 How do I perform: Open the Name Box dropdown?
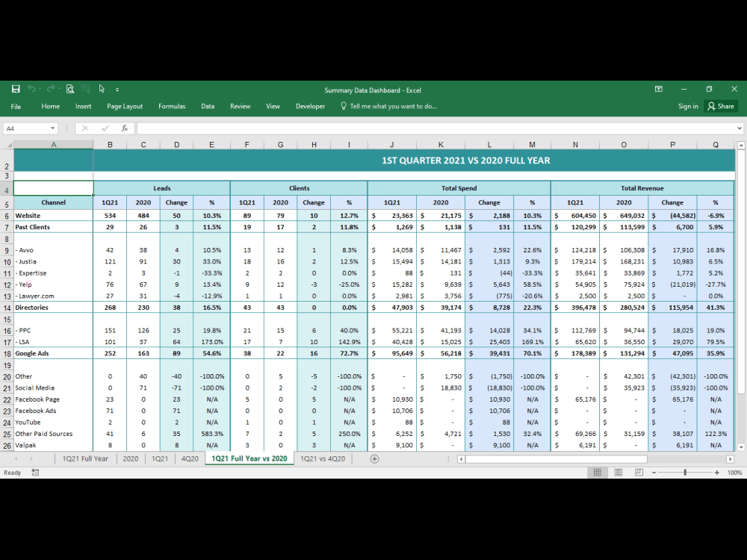(x=52, y=128)
